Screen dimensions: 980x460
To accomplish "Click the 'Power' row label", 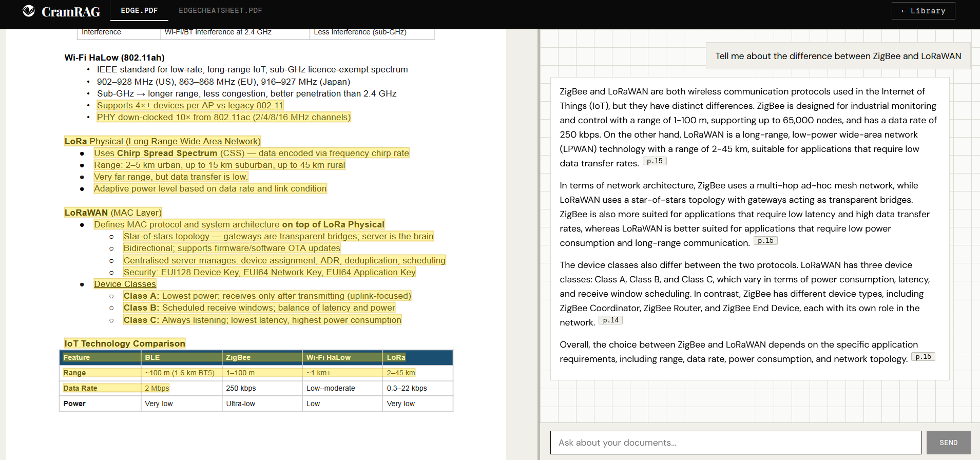I will tap(74, 404).
